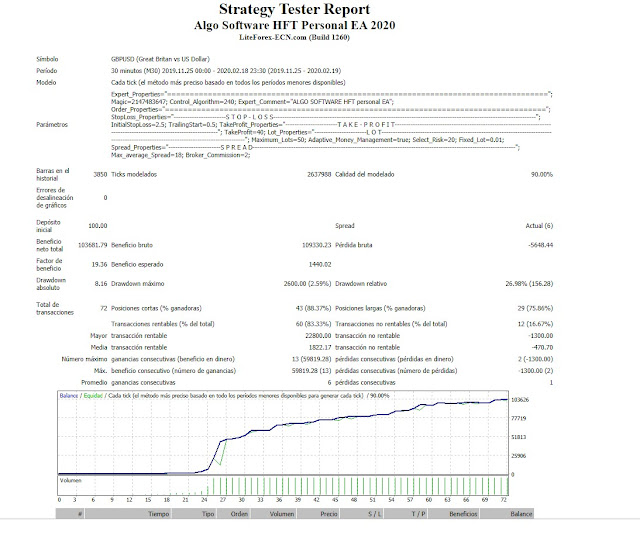The image size is (640, 535).
Task: Click the Beneficios column header
Action: pyautogui.click(x=454, y=514)
